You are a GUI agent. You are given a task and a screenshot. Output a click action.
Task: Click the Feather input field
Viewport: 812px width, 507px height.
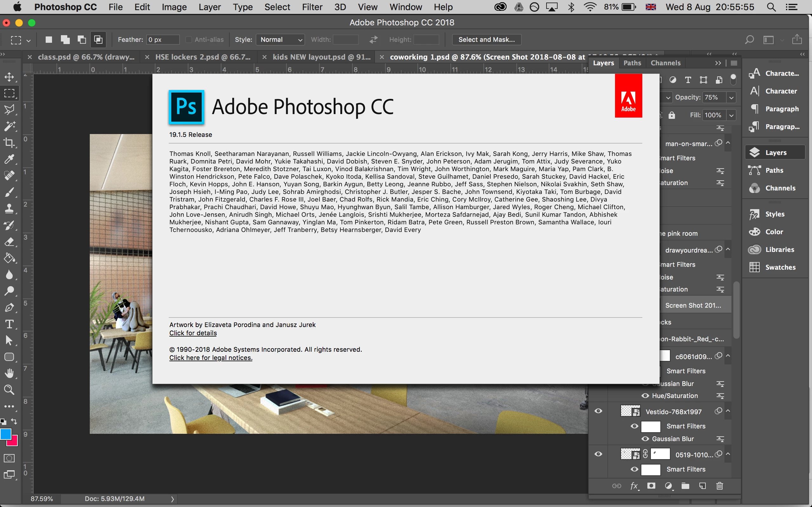point(163,40)
